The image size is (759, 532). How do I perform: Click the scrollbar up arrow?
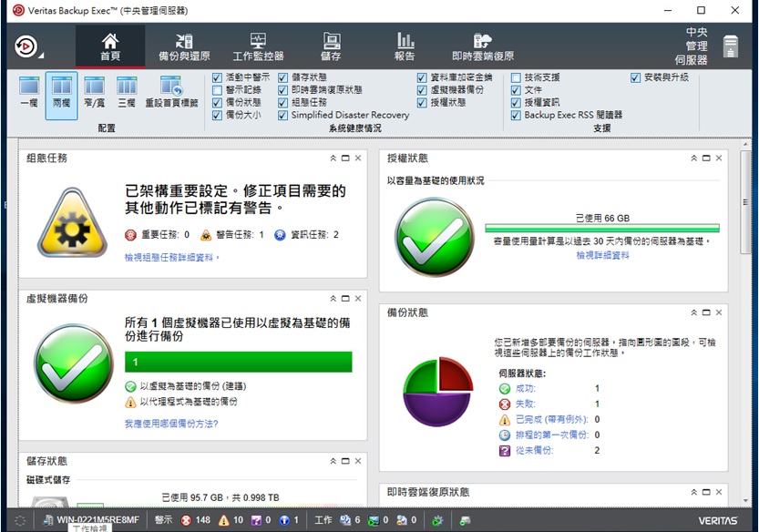[x=746, y=144]
